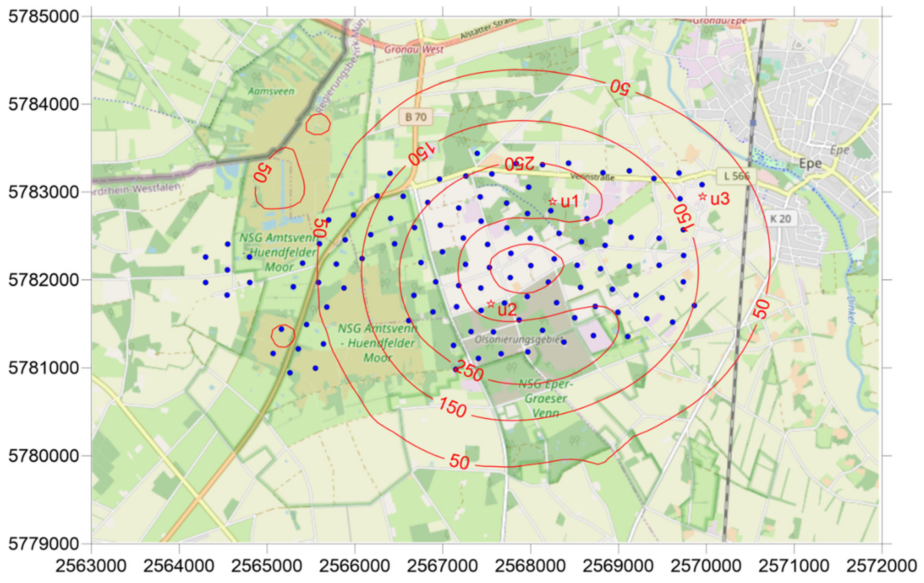Select the K 20 road shield
This screenshot has height=583, width=924.
781,219
